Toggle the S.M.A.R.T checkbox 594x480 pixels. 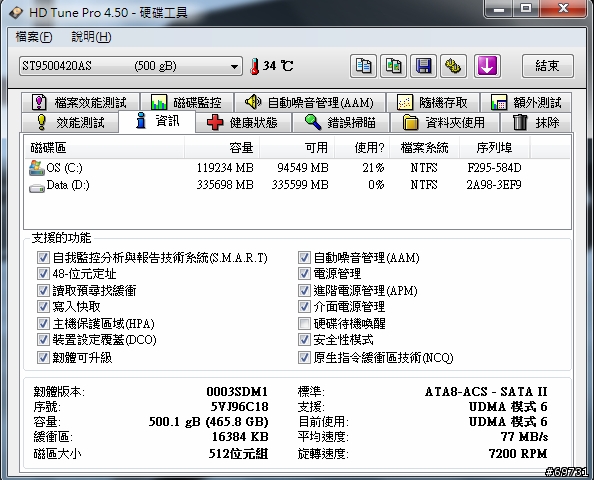click(x=43, y=258)
